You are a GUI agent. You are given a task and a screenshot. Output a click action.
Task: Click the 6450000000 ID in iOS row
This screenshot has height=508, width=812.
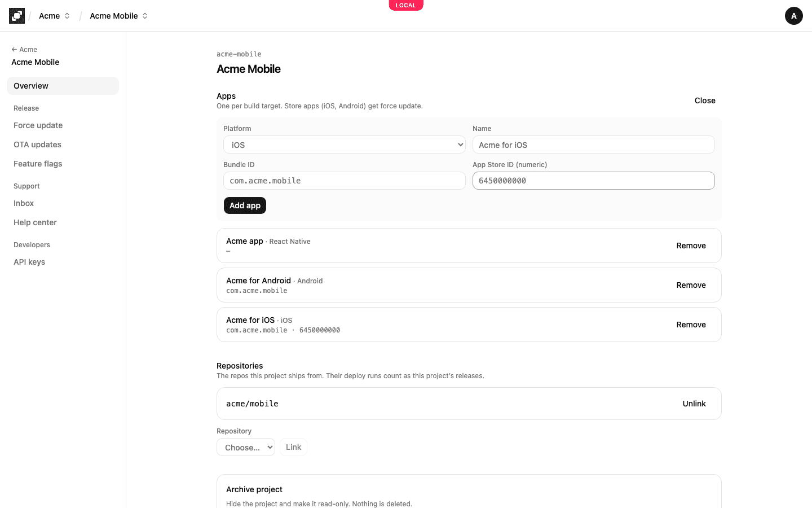[320, 330]
